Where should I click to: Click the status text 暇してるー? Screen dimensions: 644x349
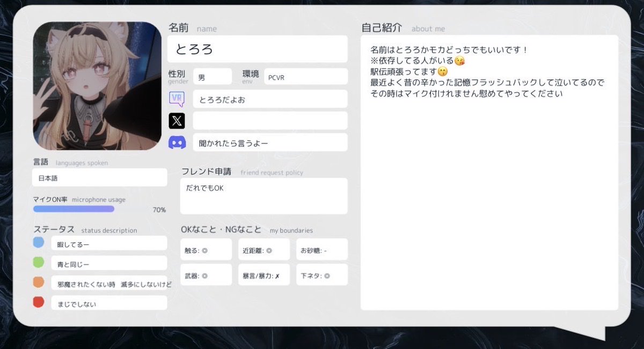tap(73, 244)
